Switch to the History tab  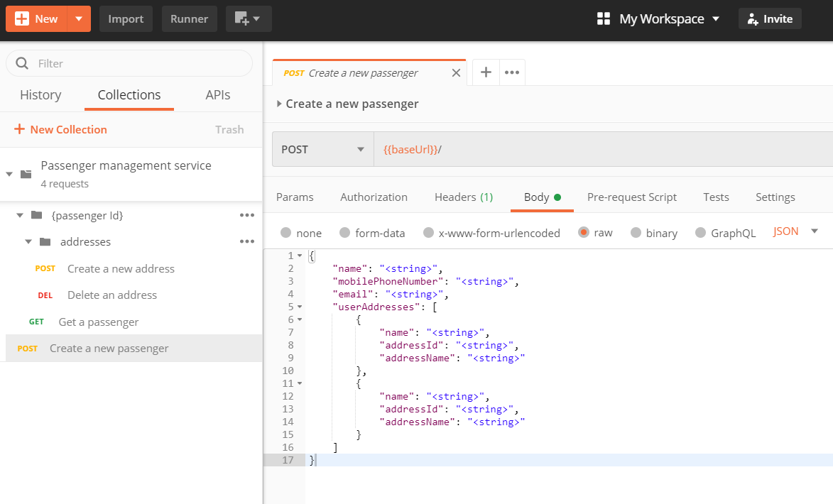tap(40, 95)
